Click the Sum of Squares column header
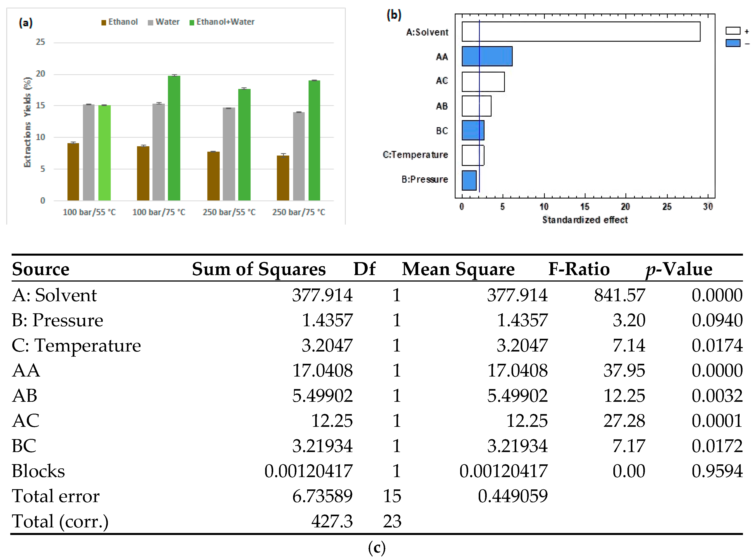The height and width of the screenshot is (560, 753). click(x=259, y=269)
